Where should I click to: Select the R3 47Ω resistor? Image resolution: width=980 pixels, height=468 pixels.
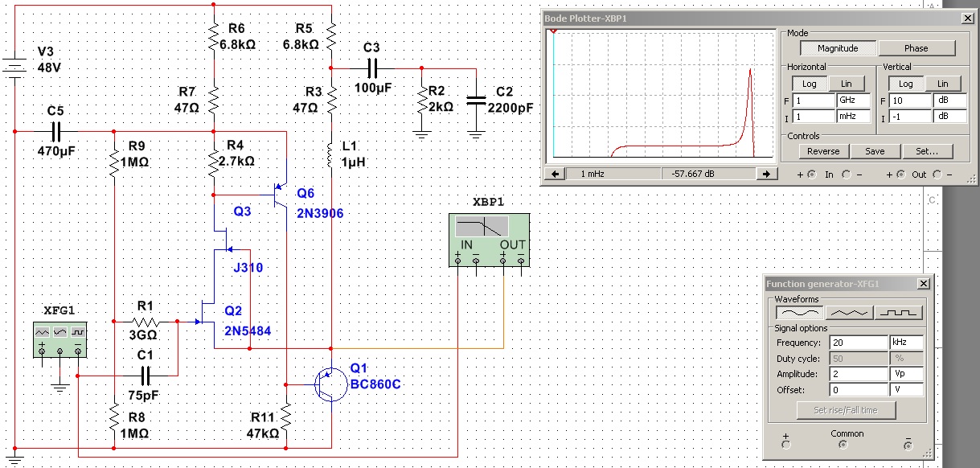click(331, 100)
